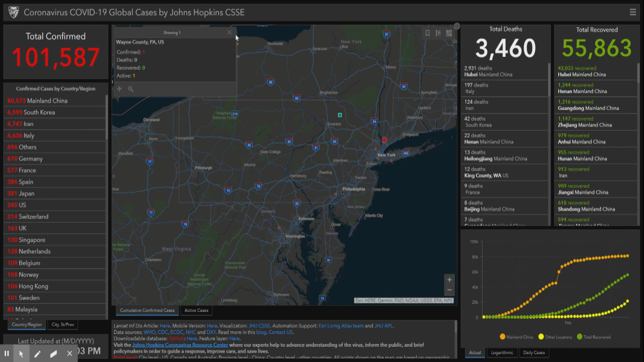The height and width of the screenshot is (362, 644).
Task: Select the City, St/Prov tab
Action: (x=63, y=324)
